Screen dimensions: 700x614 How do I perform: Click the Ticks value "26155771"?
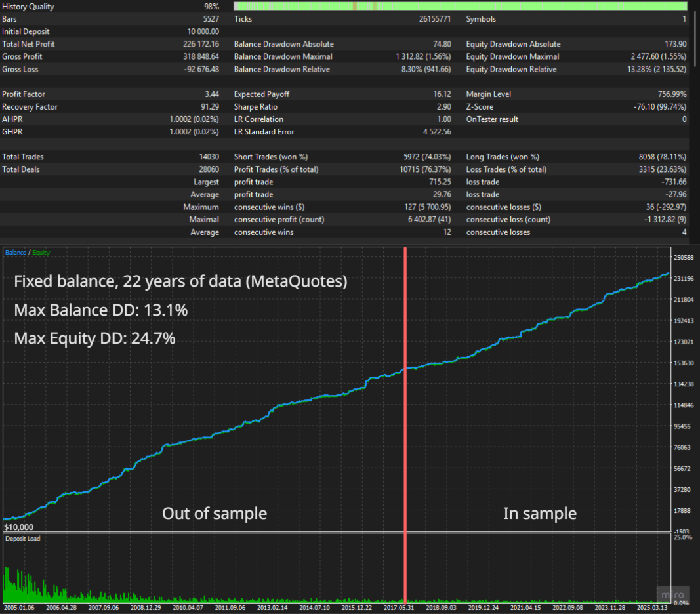[435, 19]
